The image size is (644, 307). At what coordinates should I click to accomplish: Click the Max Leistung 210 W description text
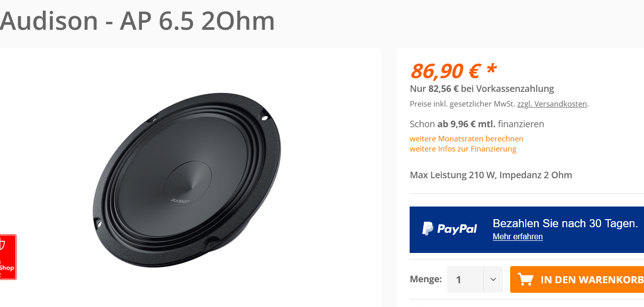tap(490, 175)
